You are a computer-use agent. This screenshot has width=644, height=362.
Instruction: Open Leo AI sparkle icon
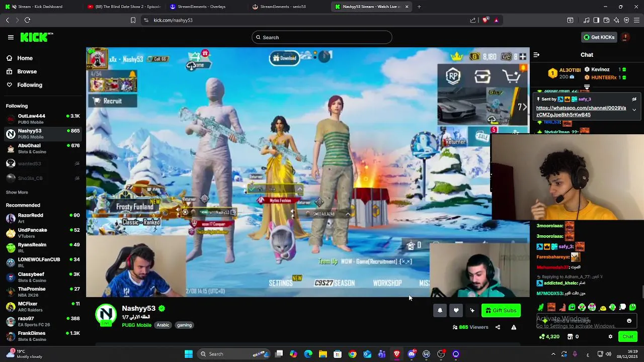pos(616,20)
